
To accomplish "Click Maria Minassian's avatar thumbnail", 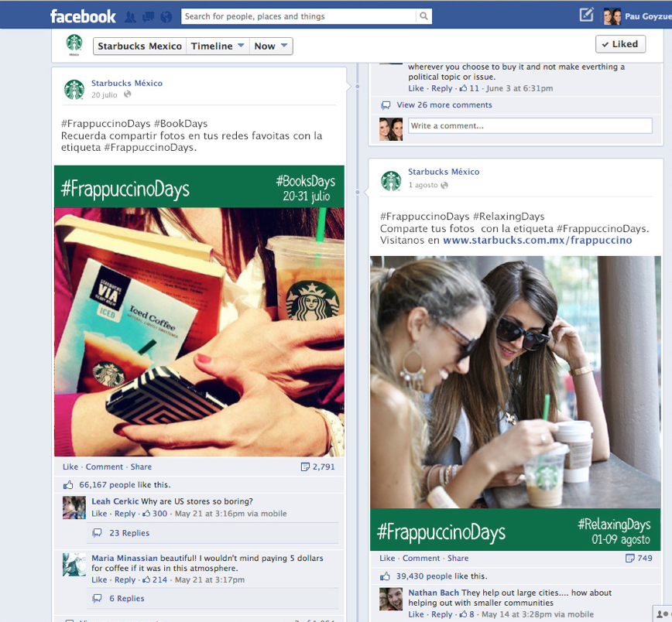I will [x=74, y=565].
